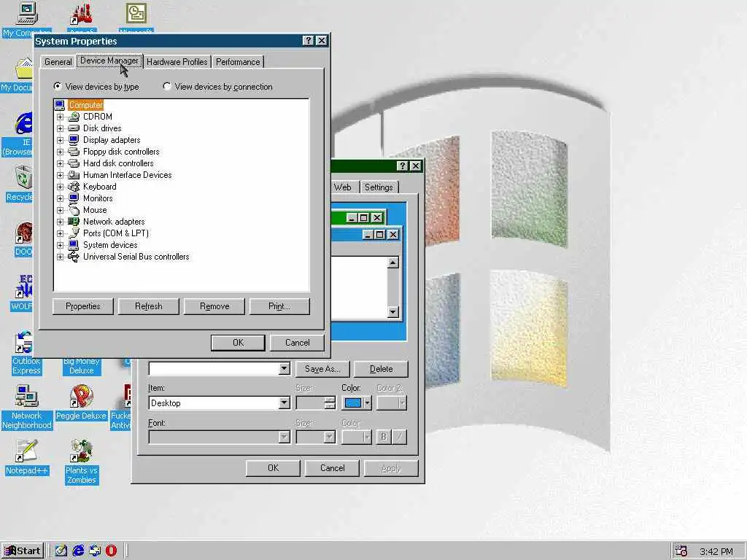Select the Mouse device icon
The height and width of the screenshot is (560, 747).
pyautogui.click(x=74, y=210)
